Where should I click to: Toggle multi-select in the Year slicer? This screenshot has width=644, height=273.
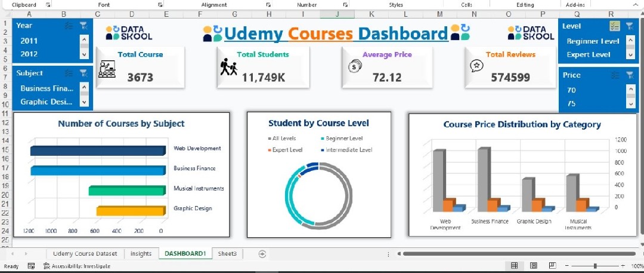point(69,26)
